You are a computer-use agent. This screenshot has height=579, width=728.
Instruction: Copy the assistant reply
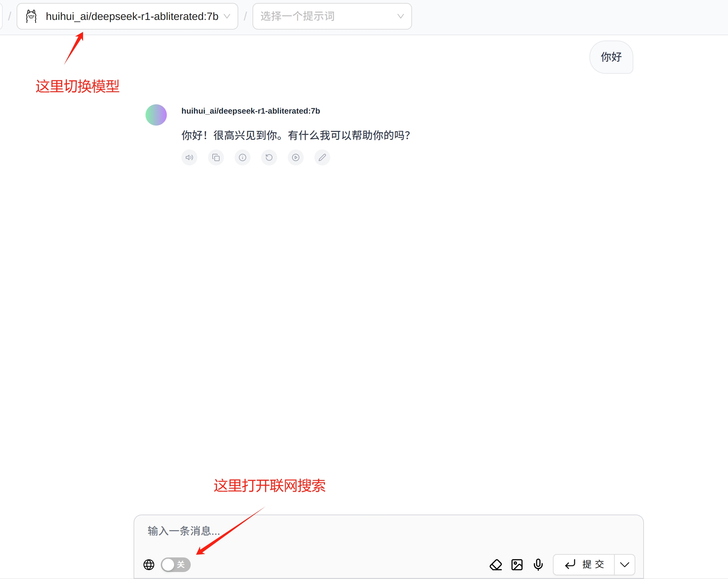click(216, 157)
